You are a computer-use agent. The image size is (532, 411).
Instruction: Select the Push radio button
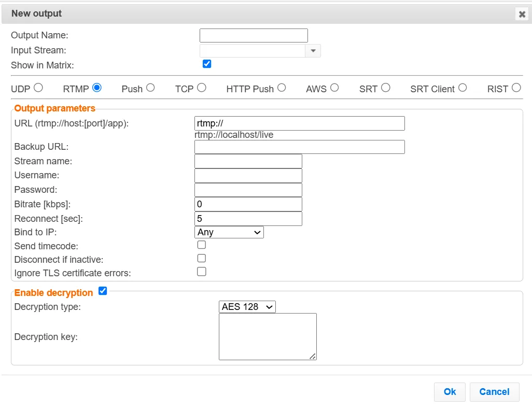pos(150,88)
